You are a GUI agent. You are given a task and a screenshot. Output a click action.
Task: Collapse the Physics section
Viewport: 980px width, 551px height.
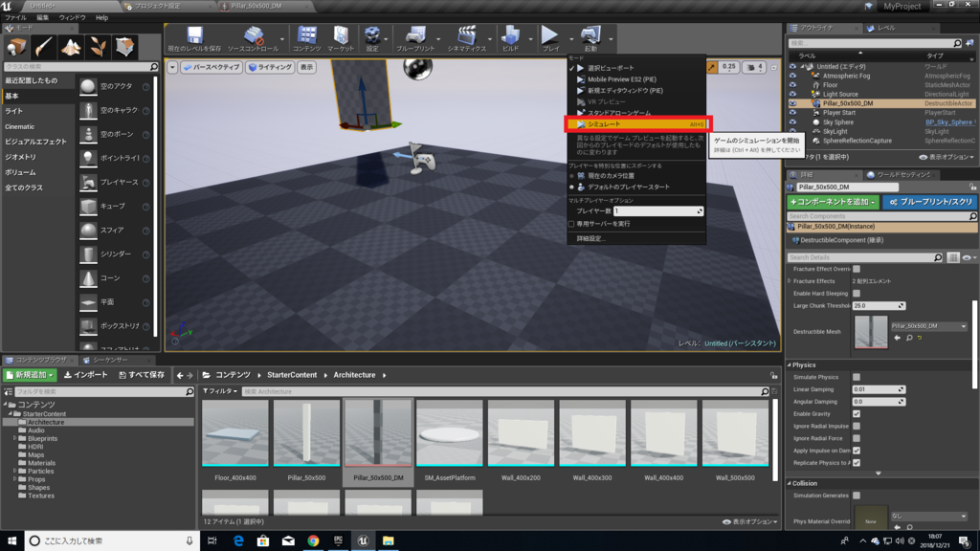[790, 364]
